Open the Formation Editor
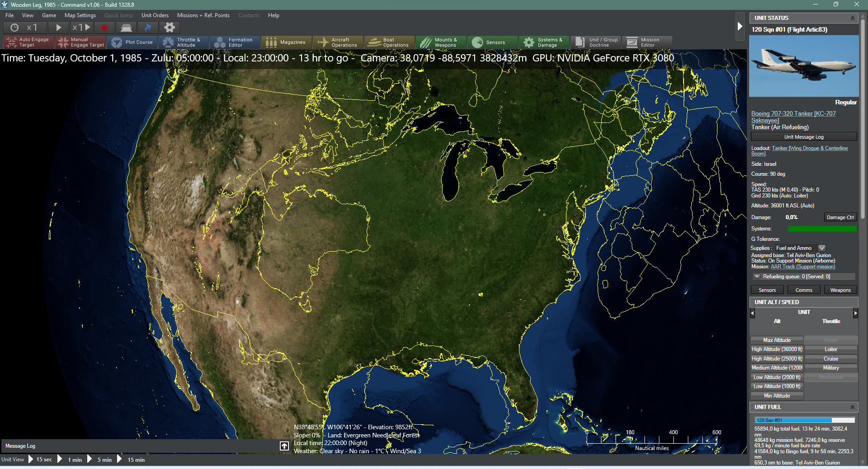The height and width of the screenshot is (469, 868). pos(235,42)
